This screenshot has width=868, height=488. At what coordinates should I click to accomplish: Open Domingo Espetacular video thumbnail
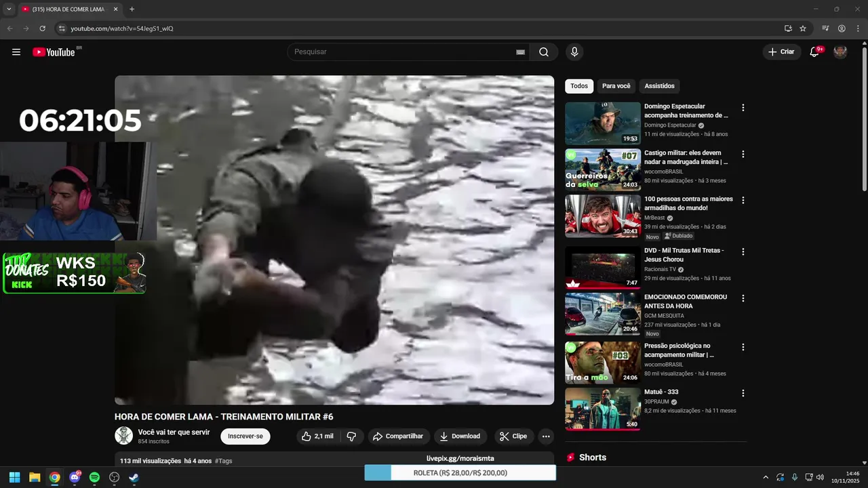[603, 123]
